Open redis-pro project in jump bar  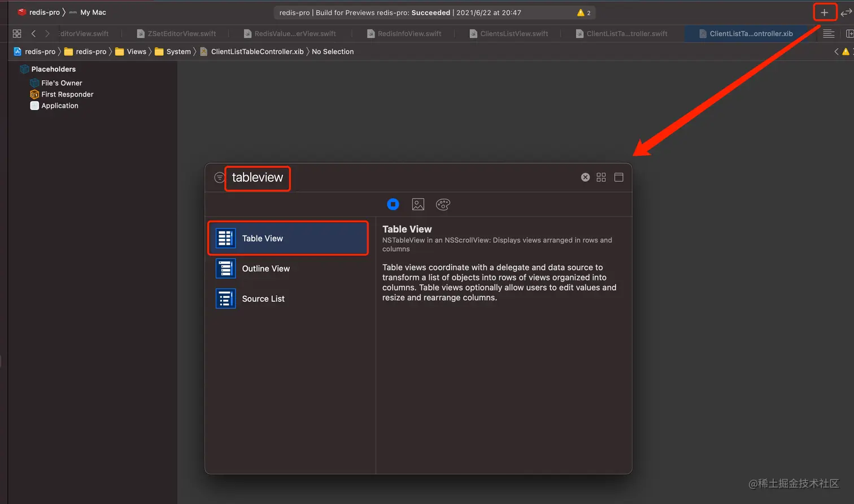pyautogui.click(x=34, y=52)
